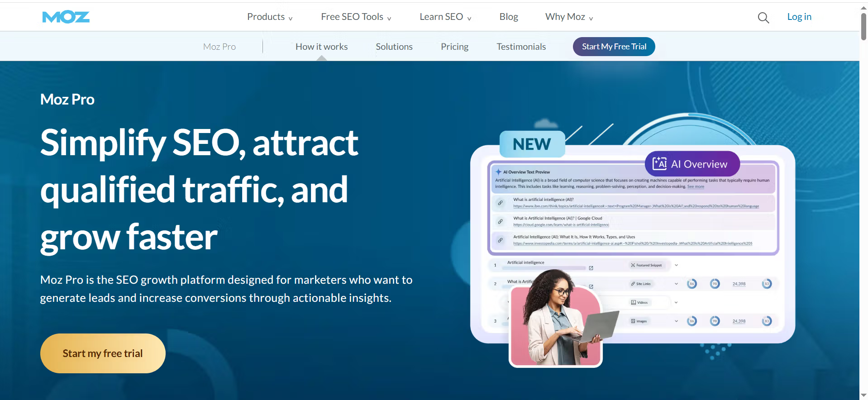The height and width of the screenshot is (400, 868).
Task: Click the 'Artificial intelligence' keyword in row 1
Action: (x=525, y=262)
